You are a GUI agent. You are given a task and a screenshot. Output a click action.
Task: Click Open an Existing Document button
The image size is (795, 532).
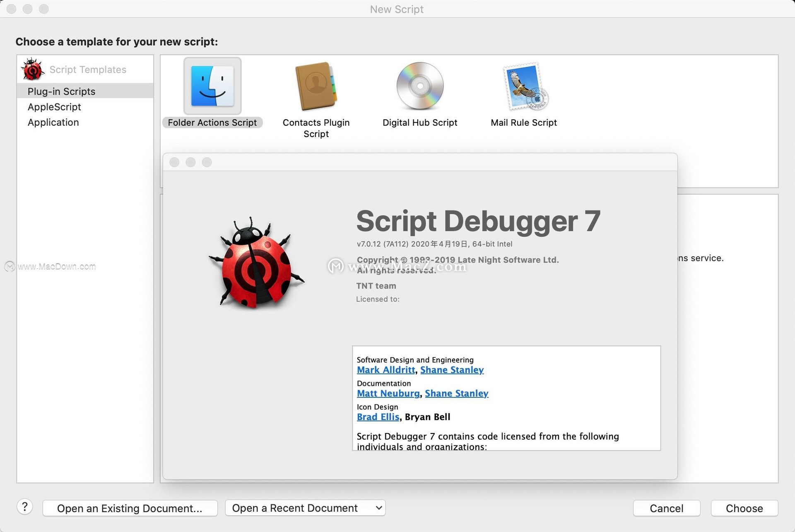130,508
